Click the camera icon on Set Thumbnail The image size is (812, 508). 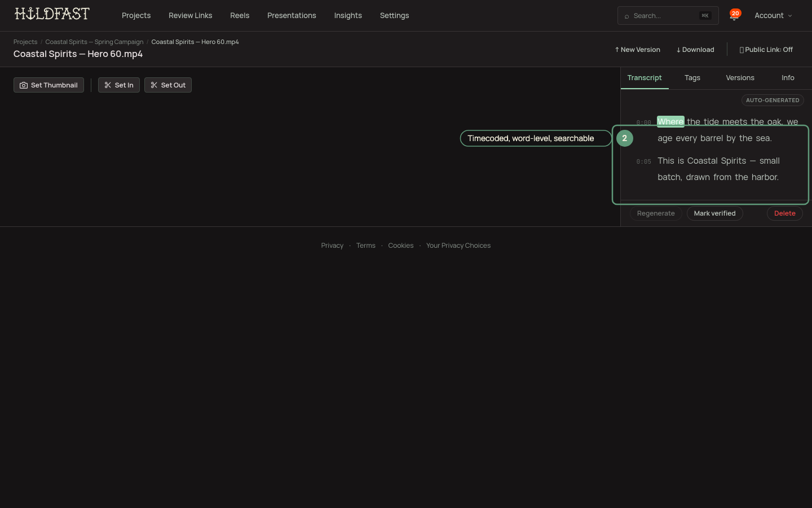click(x=24, y=85)
